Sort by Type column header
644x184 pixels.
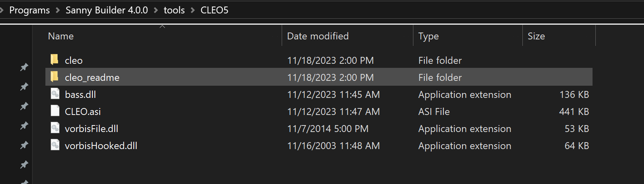(428, 36)
